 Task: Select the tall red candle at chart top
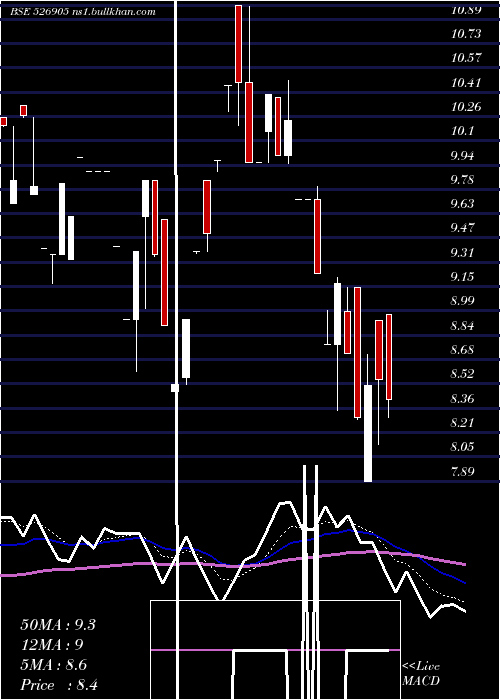click(x=238, y=44)
